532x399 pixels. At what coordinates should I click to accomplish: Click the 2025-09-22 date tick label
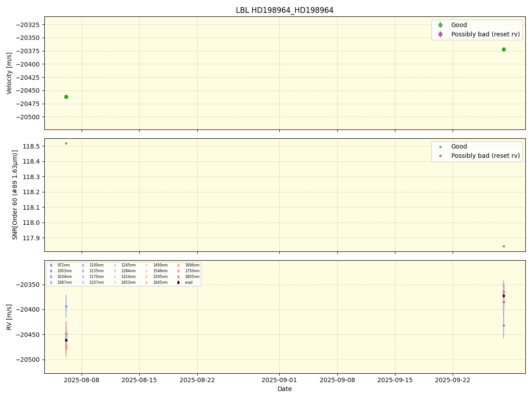pyautogui.click(x=453, y=380)
